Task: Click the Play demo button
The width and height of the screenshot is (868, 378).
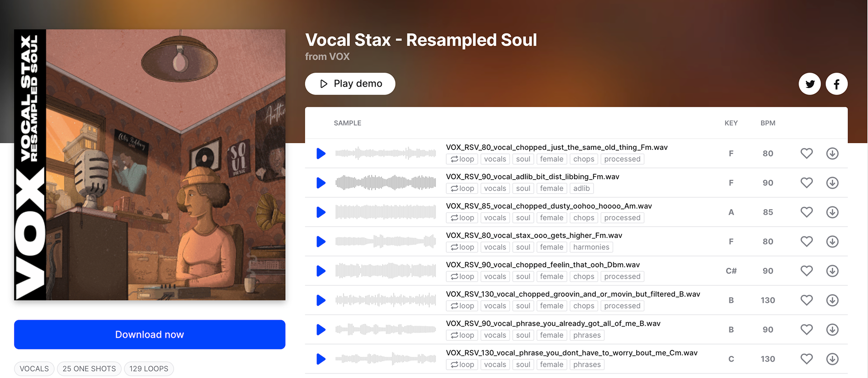Action: (x=350, y=84)
